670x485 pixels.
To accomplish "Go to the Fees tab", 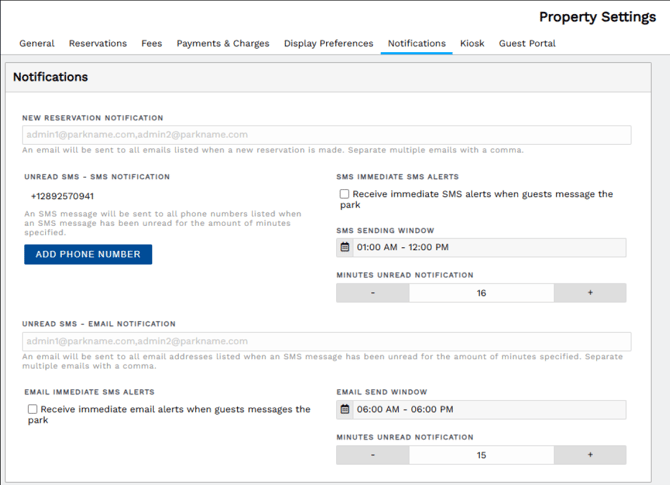I will click(152, 44).
